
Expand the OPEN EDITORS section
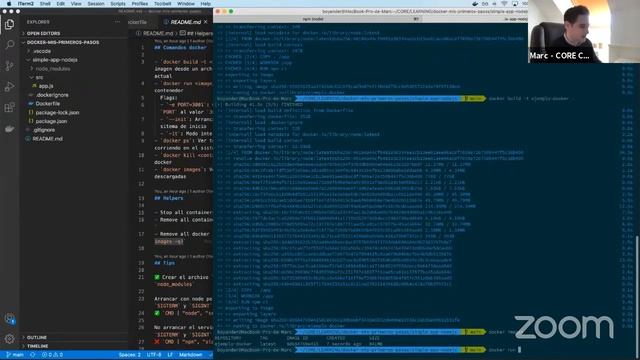coord(44,33)
